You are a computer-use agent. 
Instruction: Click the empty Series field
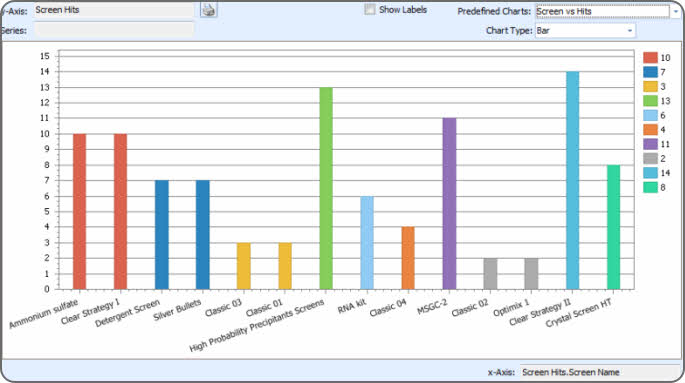pos(113,30)
